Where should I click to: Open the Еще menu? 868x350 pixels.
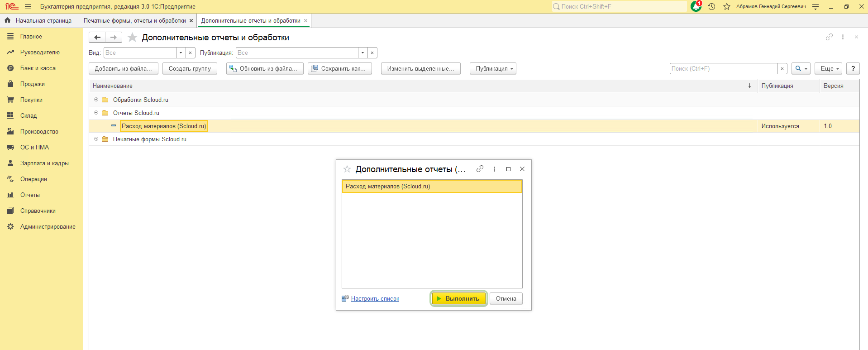829,69
